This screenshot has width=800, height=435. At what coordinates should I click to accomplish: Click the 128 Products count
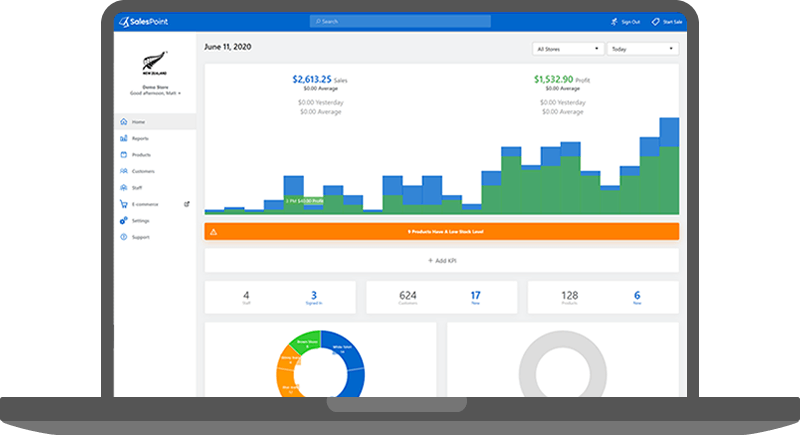coord(569,297)
